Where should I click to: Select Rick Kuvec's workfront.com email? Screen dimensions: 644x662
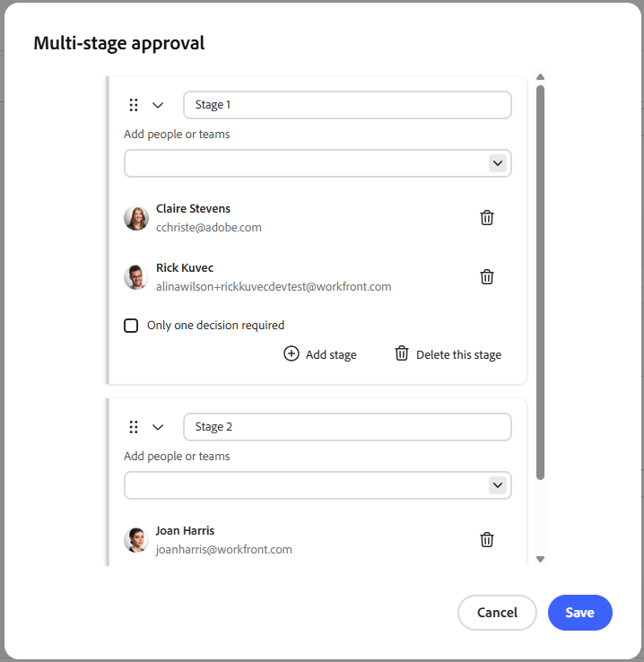[x=274, y=287]
